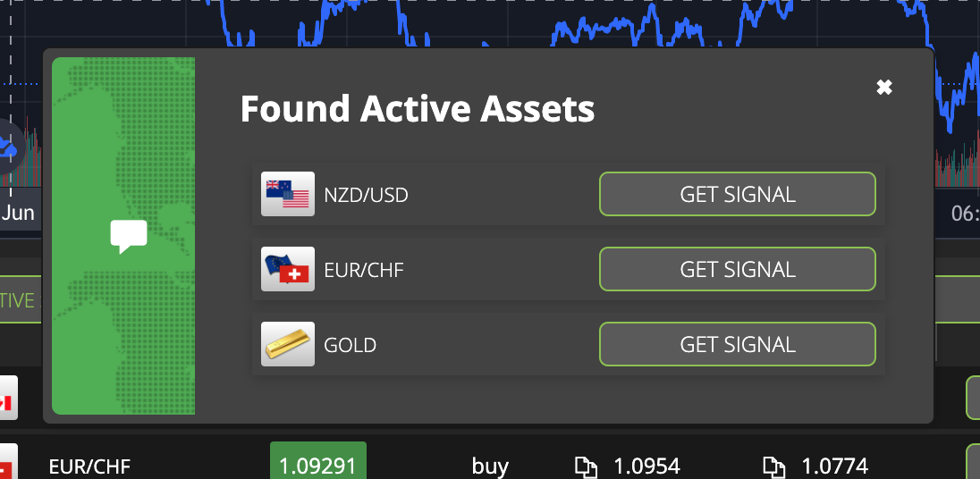Select the GOLD asset label
The image size is (980, 479).
tap(350, 345)
